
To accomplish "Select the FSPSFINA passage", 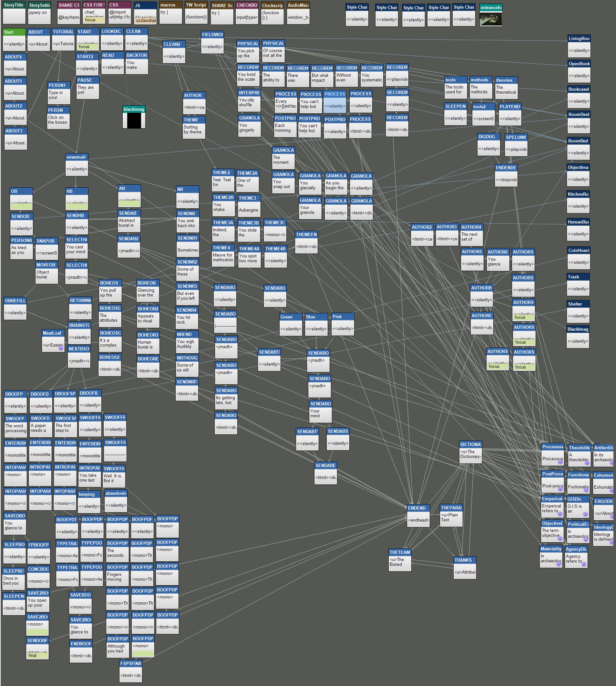I will (131, 671).
